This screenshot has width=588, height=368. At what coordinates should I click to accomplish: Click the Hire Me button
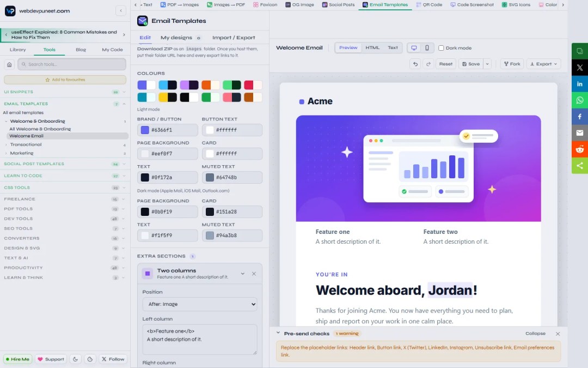[17, 359]
